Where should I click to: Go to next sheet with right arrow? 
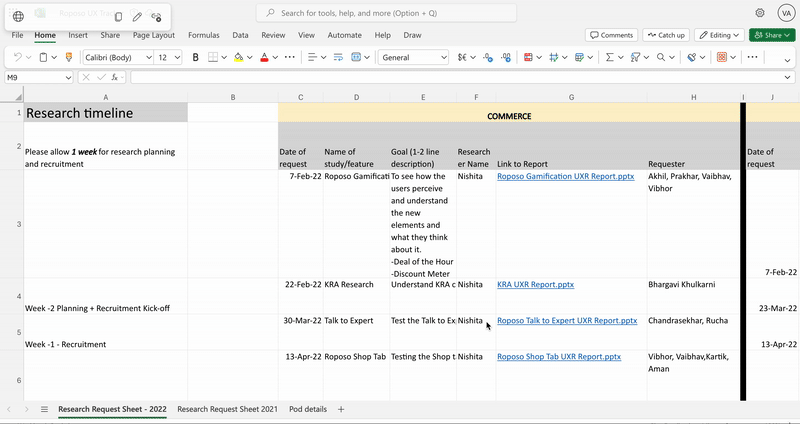tap(27, 409)
